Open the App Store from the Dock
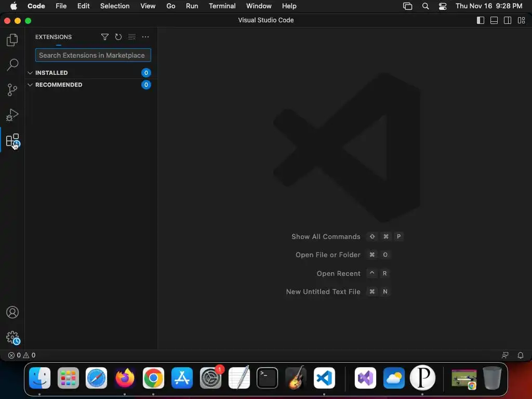532x399 pixels. click(182, 378)
